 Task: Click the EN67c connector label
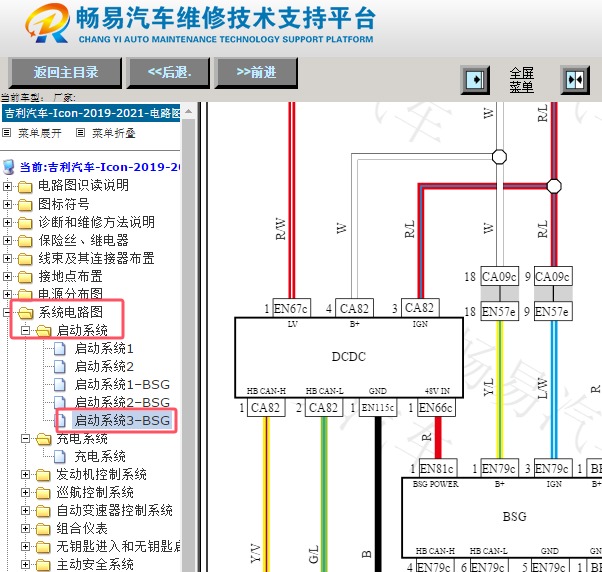point(291,308)
